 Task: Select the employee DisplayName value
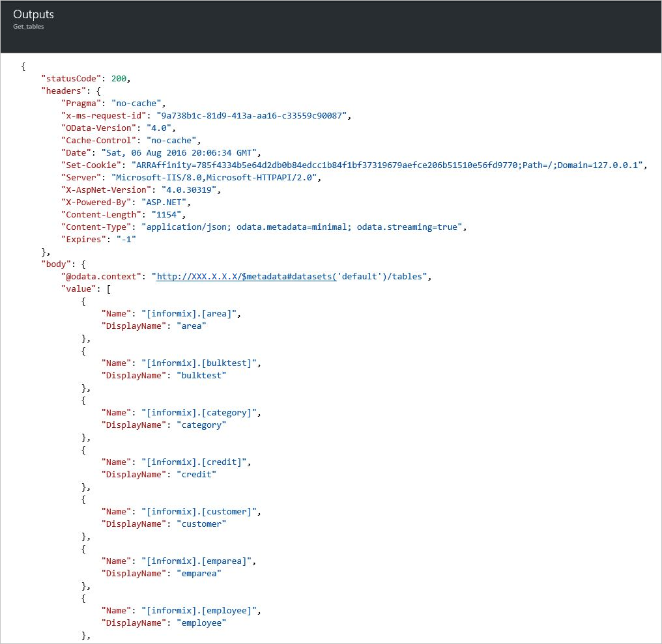[201, 623]
